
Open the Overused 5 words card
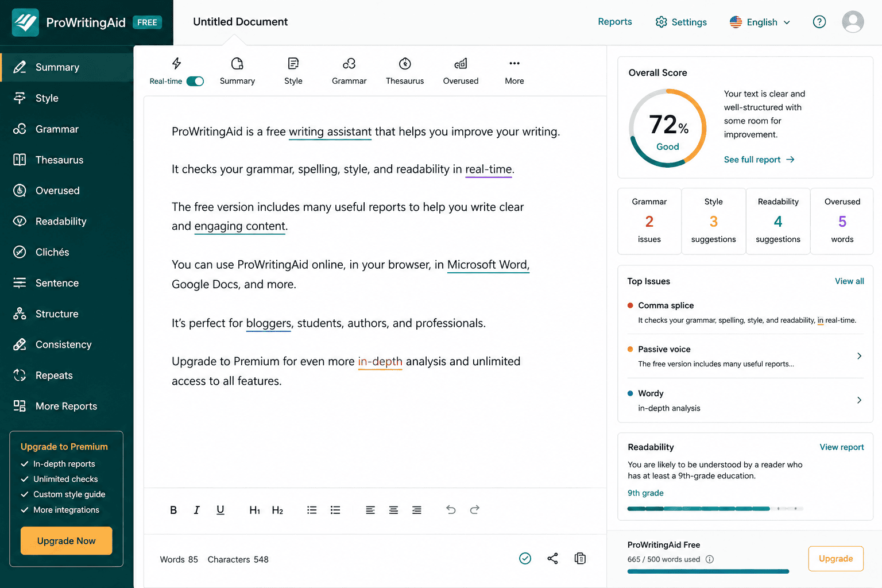[842, 221]
